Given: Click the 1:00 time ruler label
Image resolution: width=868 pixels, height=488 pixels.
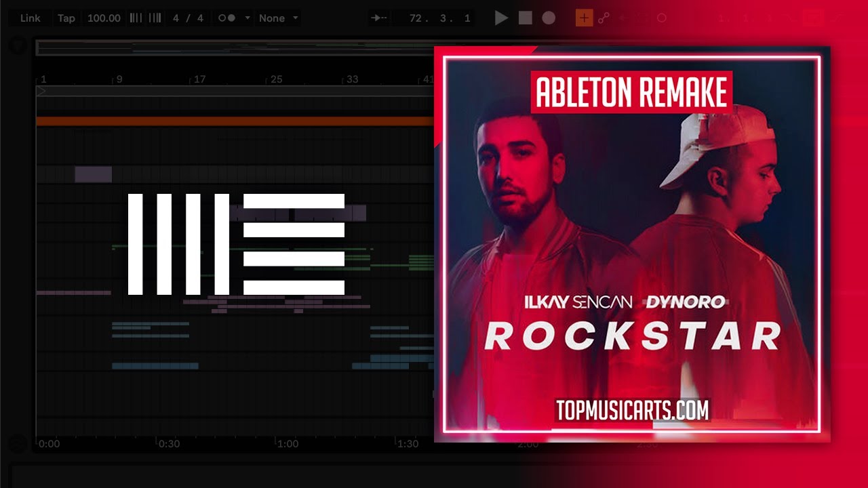Looking at the screenshot, I should (x=288, y=444).
